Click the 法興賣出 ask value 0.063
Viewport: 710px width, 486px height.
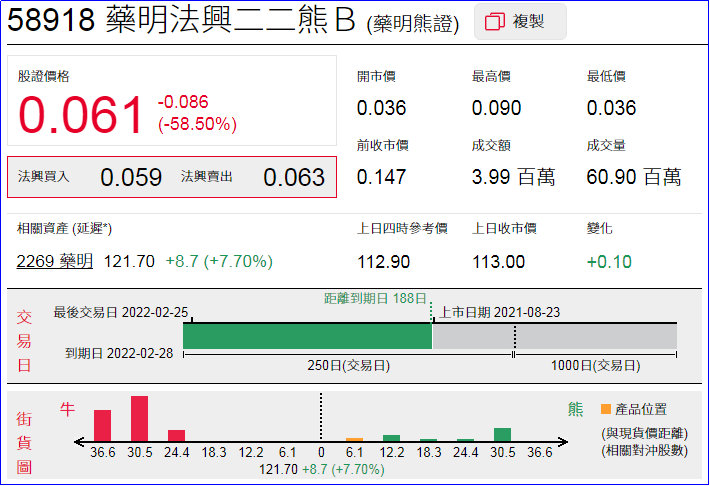tap(294, 177)
